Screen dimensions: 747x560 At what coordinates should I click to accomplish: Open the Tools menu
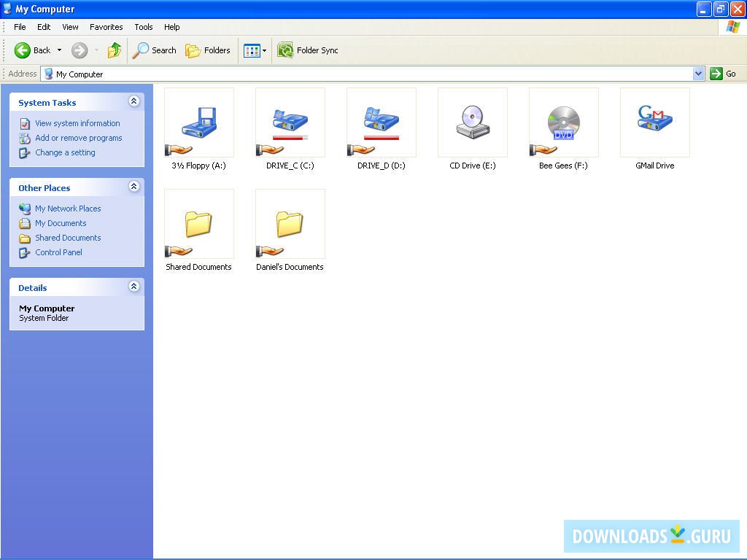(x=143, y=27)
